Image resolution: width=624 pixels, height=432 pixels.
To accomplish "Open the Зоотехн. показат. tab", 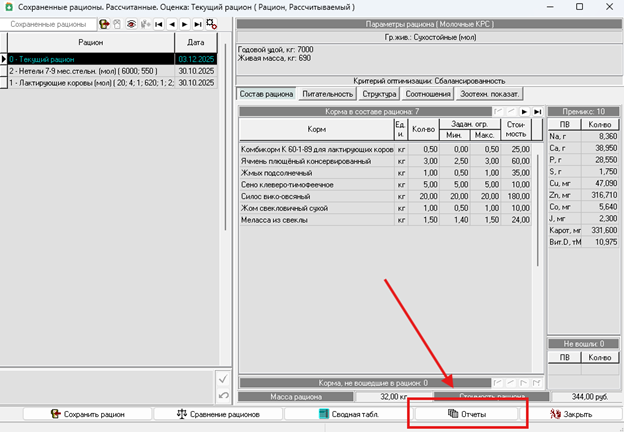I will coord(489,94).
